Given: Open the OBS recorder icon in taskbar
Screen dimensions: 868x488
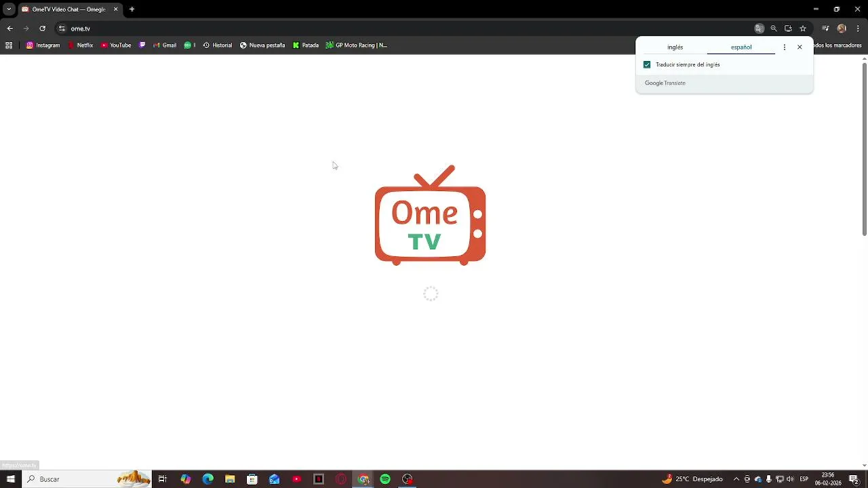Looking at the screenshot, I should (408, 479).
